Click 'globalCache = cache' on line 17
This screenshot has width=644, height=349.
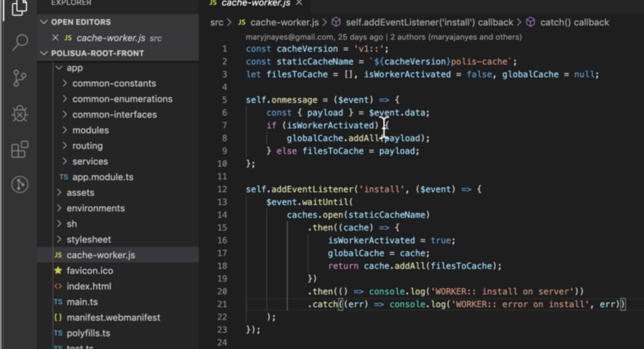[379, 253]
